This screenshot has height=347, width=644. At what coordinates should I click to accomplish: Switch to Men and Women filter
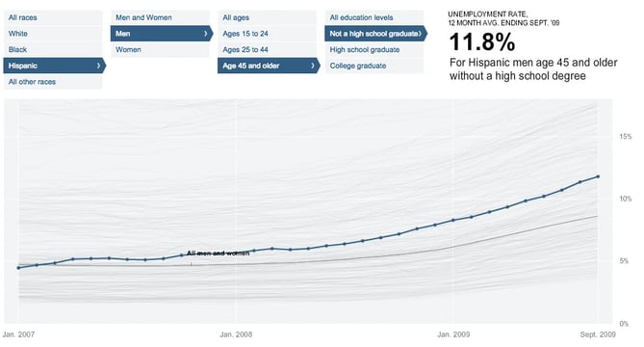pyautogui.click(x=160, y=17)
